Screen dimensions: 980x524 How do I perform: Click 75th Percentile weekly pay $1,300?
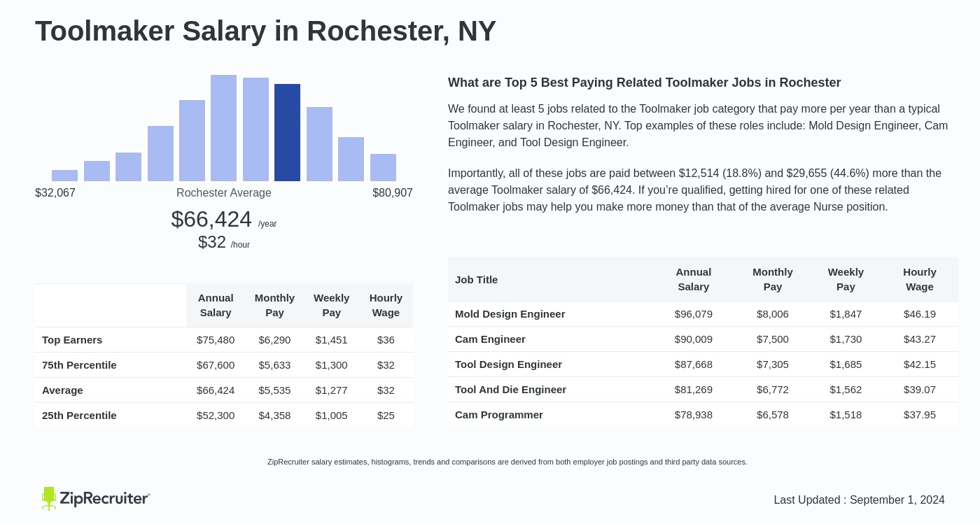[x=331, y=365]
